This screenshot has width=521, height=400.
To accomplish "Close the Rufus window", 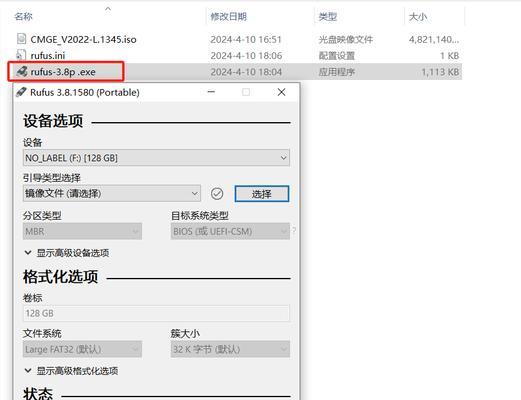I will [281, 92].
